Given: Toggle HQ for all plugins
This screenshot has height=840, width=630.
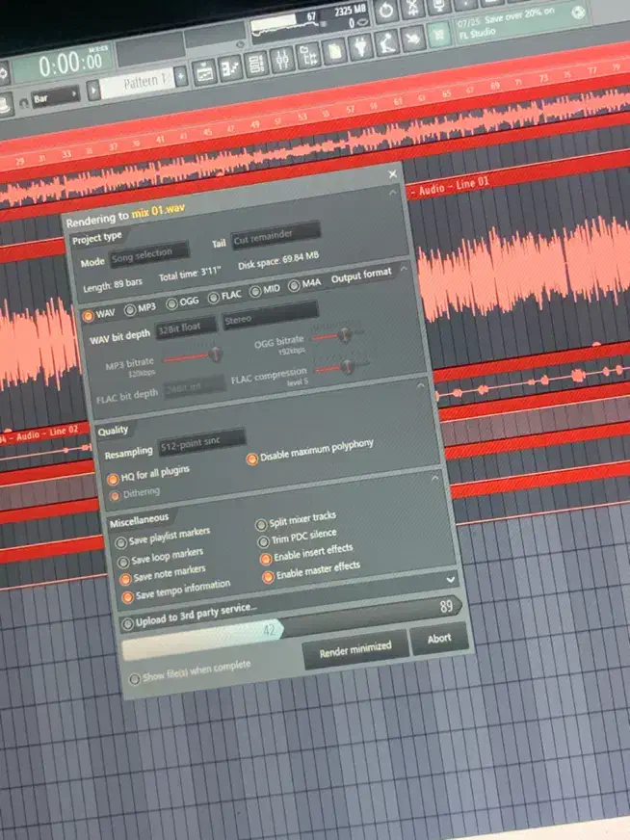Looking at the screenshot, I should (x=113, y=479).
